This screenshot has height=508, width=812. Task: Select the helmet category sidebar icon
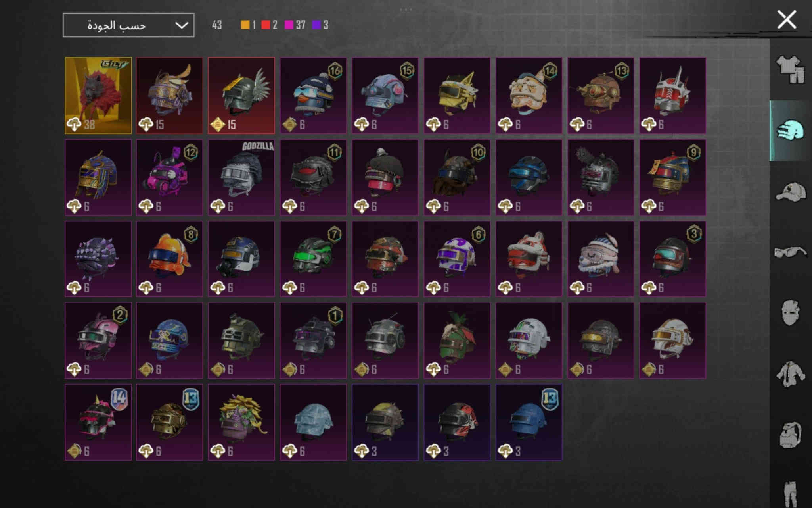pos(791,131)
